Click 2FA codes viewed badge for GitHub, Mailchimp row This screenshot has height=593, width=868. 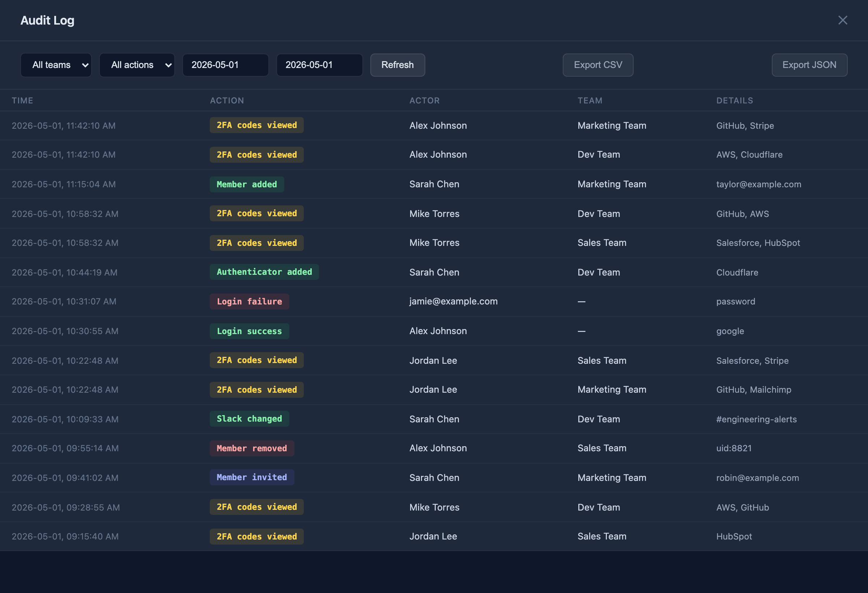click(256, 389)
